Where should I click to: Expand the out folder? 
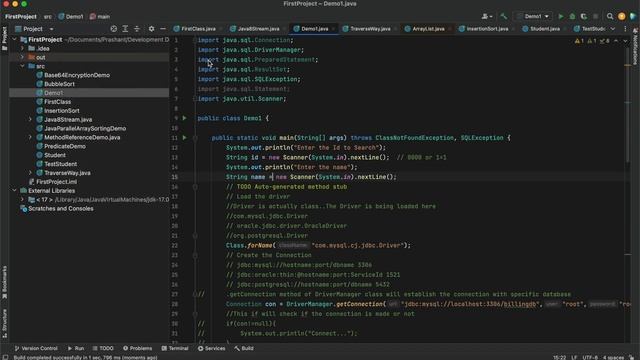pos(22,58)
